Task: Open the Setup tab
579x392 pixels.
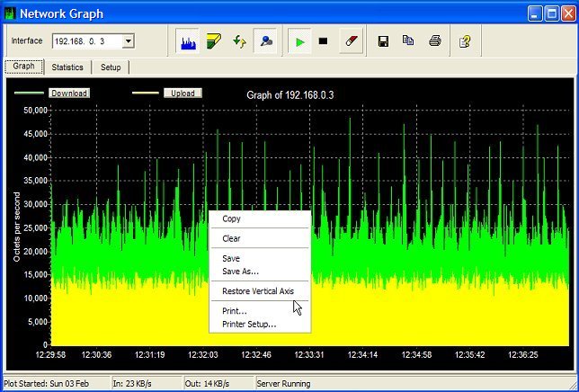Action: [x=111, y=67]
